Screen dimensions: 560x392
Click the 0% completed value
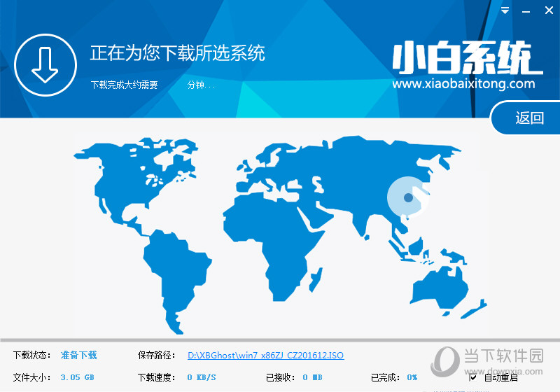[412, 377]
